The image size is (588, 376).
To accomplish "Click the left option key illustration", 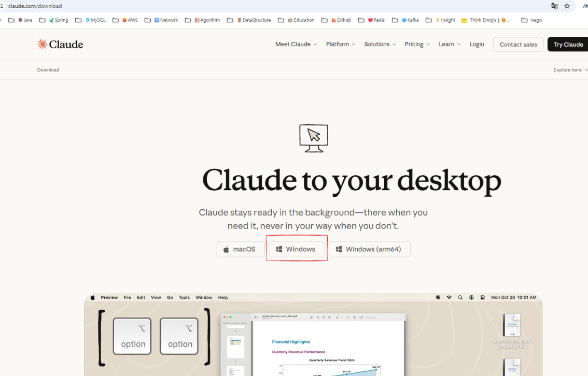I will (x=132, y=336).
